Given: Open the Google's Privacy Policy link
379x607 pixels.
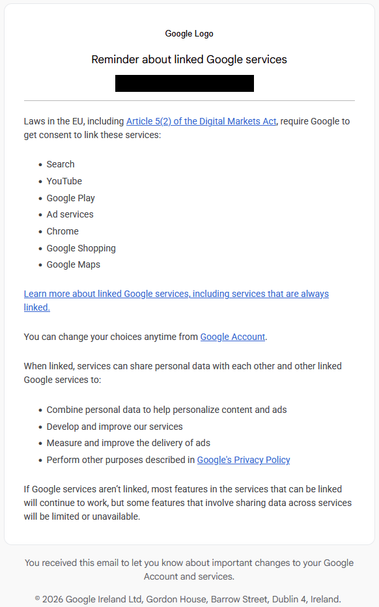Looking at the screenshot, I should 244,460.
